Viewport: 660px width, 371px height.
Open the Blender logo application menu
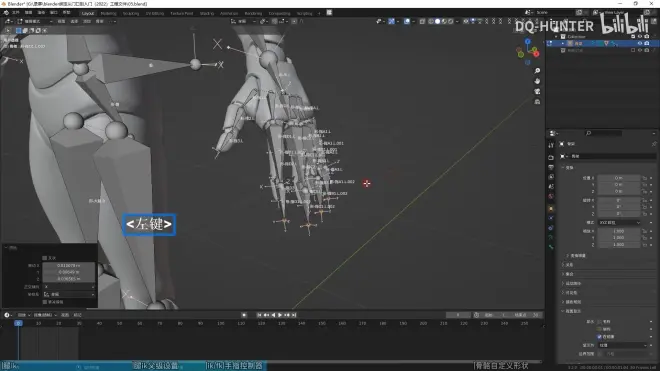pyautogui.click(x=6, y=13)
